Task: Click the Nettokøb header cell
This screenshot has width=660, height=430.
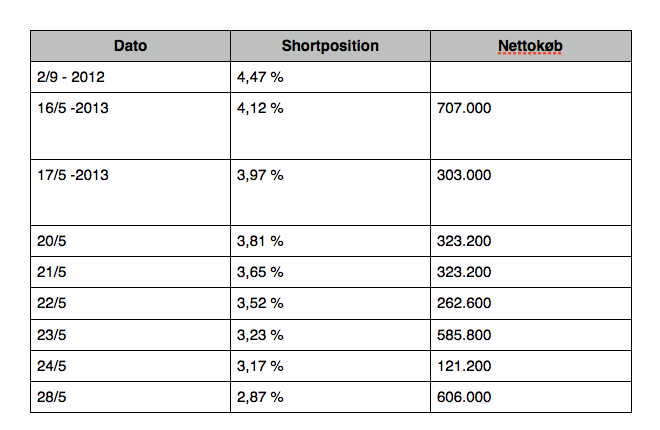Action: (x=530, y=46)
